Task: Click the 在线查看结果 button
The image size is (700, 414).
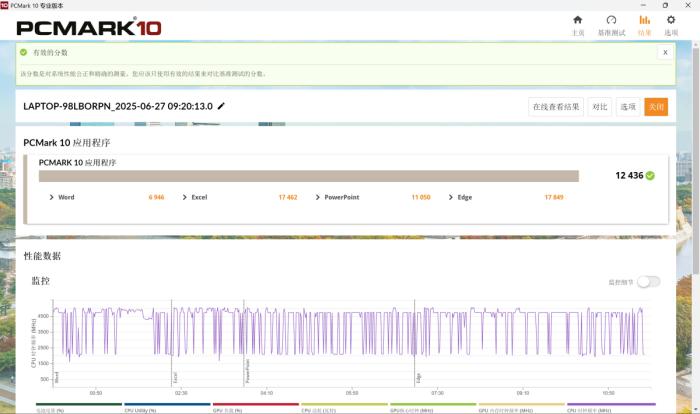Action: tap(555, 107)
